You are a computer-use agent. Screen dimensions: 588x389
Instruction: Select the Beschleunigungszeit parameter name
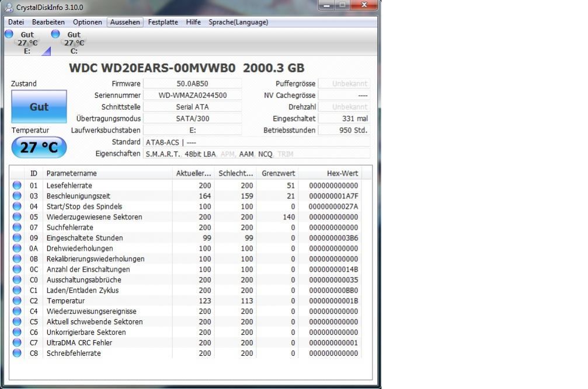coord(78,196)
